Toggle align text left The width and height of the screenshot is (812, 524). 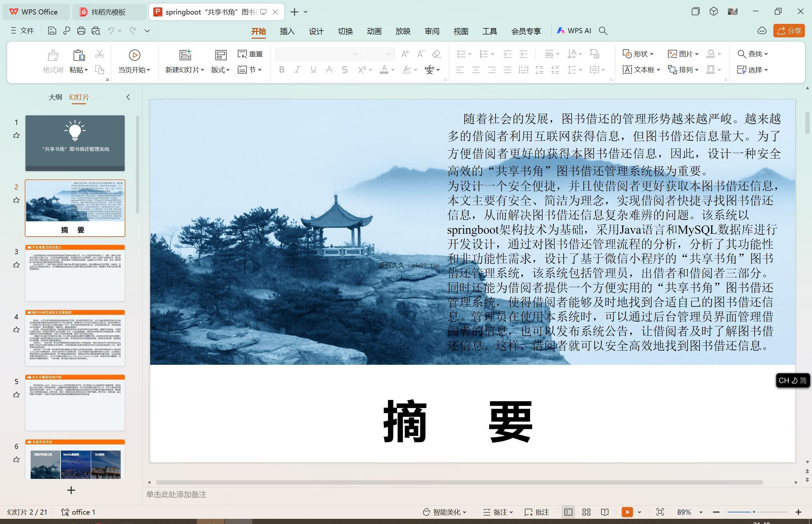click(460, 70)
